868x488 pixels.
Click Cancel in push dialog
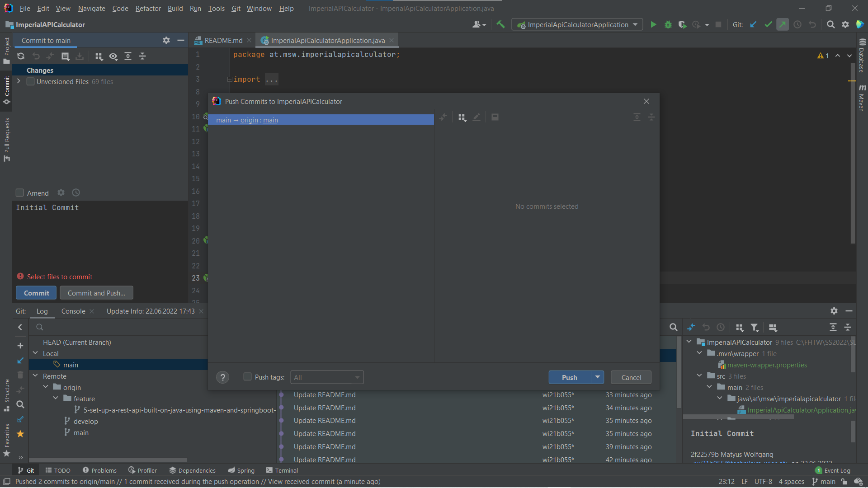(631, 377)
